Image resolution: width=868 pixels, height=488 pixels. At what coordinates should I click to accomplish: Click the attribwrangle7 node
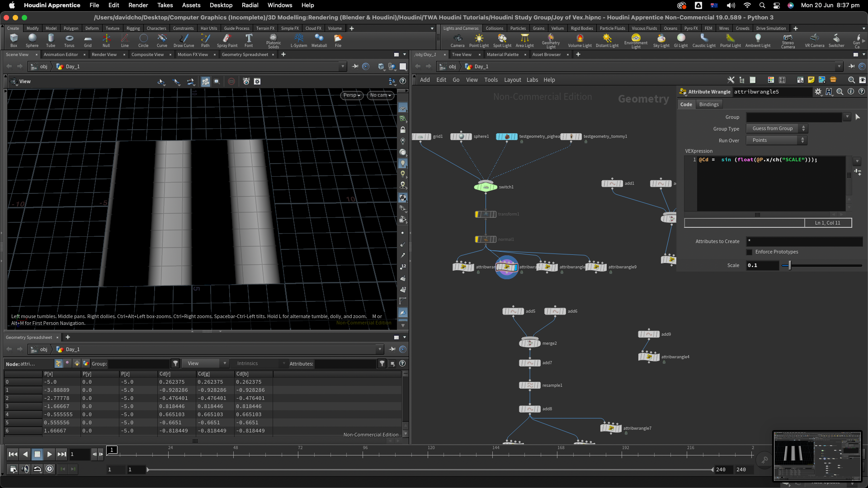pos(611,428)
